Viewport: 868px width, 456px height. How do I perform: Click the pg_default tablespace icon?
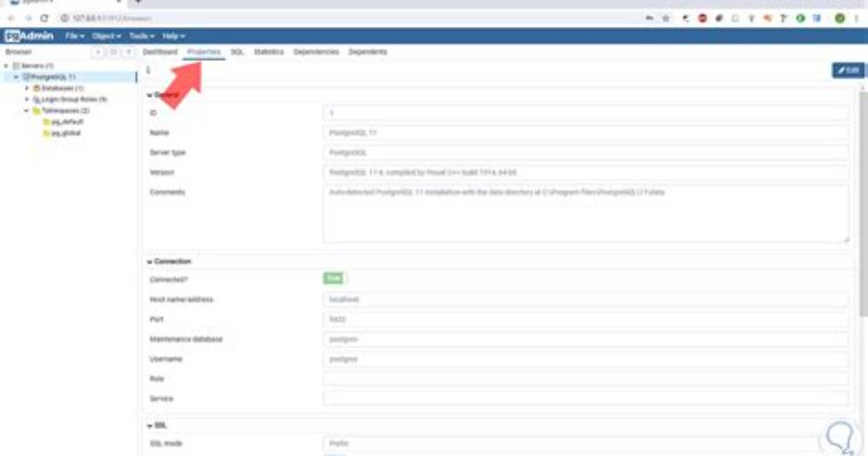[46, 122]
